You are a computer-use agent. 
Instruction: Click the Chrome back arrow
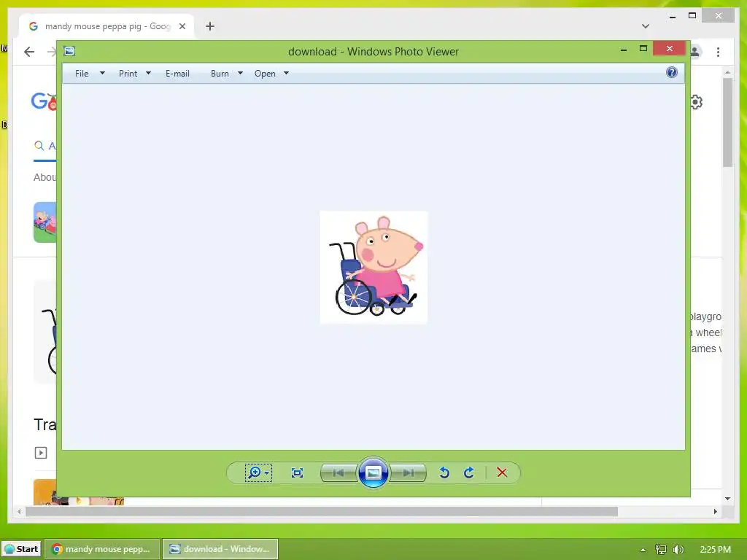click(x=29, y=52)
